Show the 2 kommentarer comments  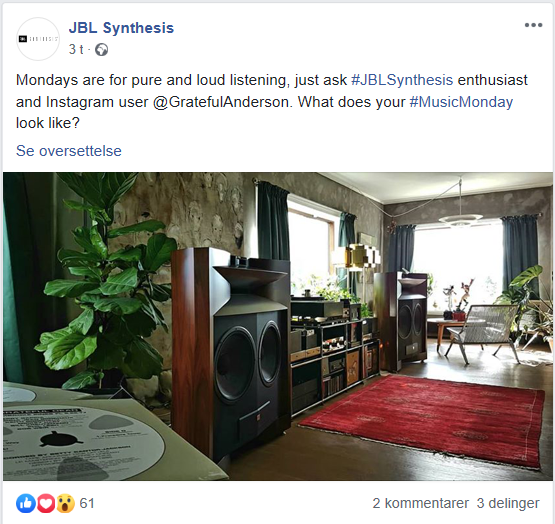tap(420, 503)
